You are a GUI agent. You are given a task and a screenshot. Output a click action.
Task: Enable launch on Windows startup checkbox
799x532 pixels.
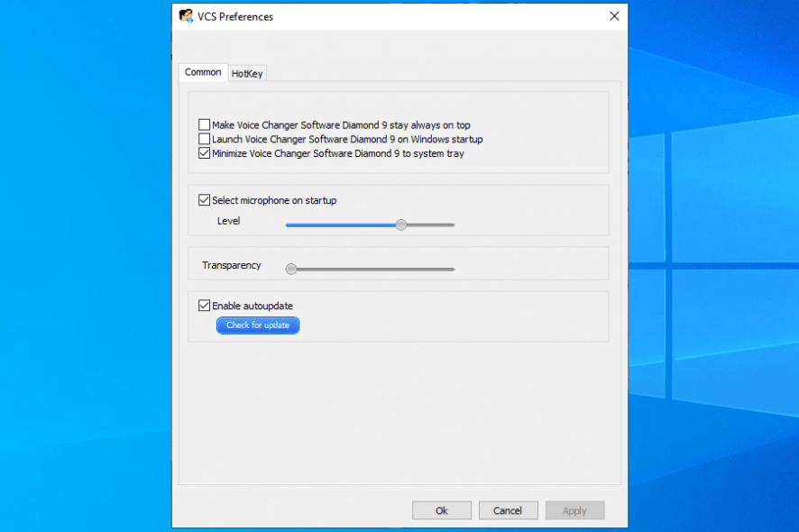click(205, 139)
